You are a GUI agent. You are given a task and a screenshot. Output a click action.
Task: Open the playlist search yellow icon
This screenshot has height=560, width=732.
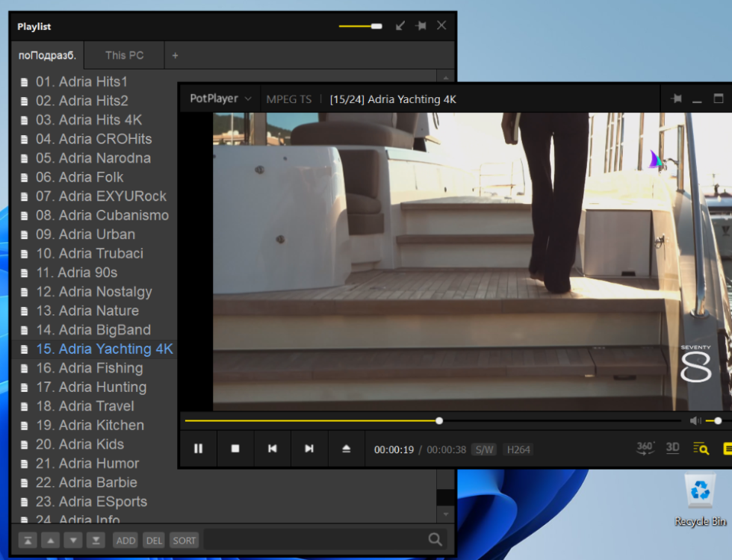(x=701, y=449)
